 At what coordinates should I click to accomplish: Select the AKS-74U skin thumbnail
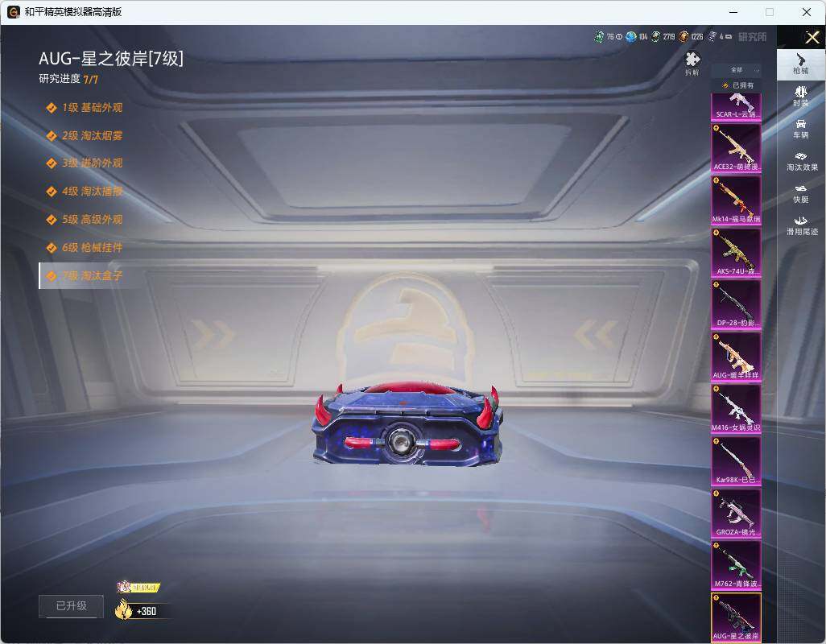(736, 252)
